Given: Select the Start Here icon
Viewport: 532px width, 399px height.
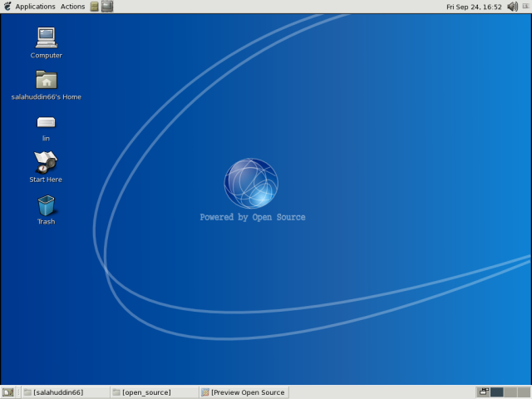Looking at the screenshot, I should [46, 162].
